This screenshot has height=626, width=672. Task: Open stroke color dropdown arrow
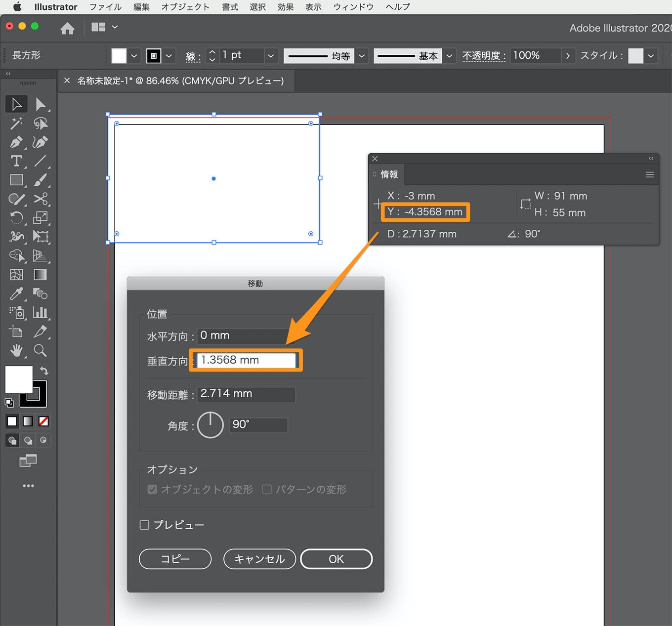[x=169, y=56]
